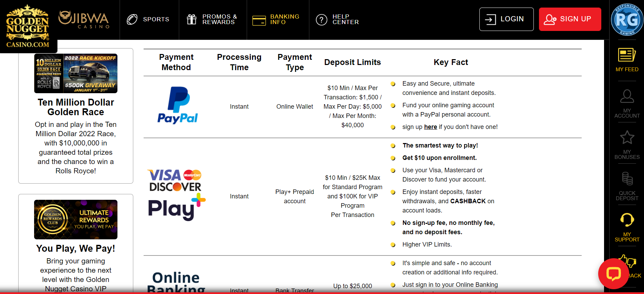Select 'Easy and Secure, ultimate convenience' text
644x294 pixels.
[449, 88]
